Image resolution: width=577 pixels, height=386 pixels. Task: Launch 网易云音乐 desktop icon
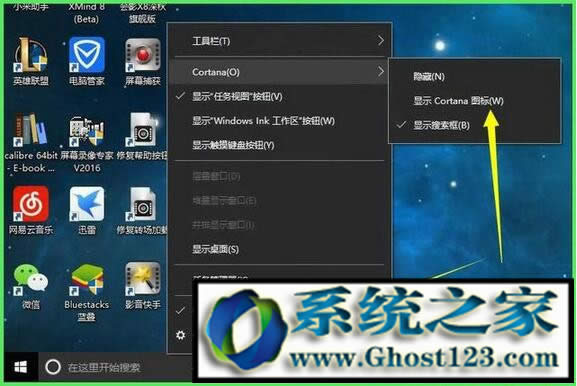(x=31, y=204)
